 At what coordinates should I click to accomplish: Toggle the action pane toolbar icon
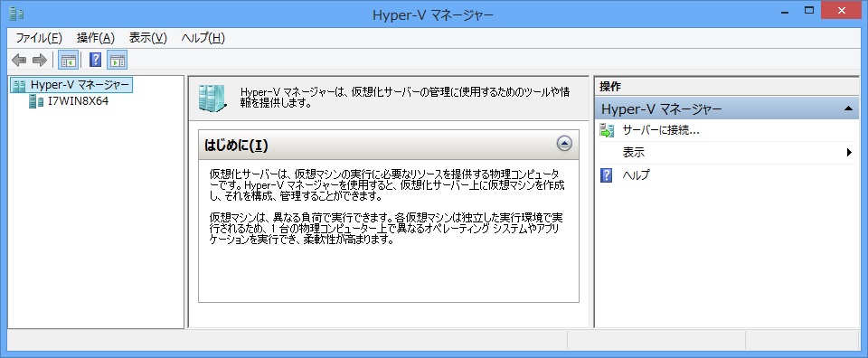(118, 60)
